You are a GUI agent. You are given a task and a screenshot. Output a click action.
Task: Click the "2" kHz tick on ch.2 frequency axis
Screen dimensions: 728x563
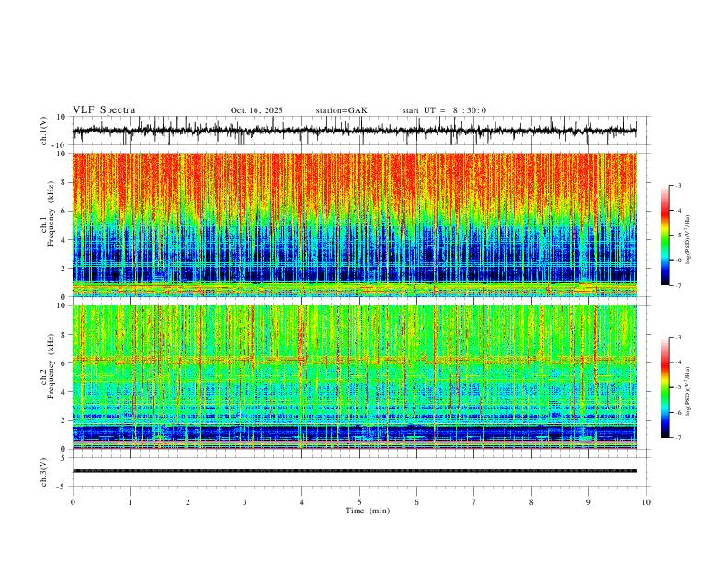tap(63, 420)
